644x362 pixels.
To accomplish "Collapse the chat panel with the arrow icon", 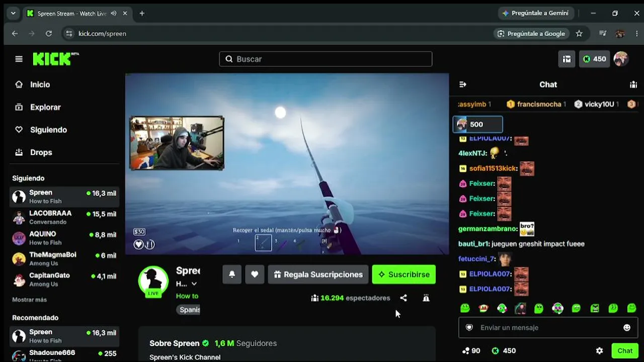I will pyautogui.click(x=463, y=84).
